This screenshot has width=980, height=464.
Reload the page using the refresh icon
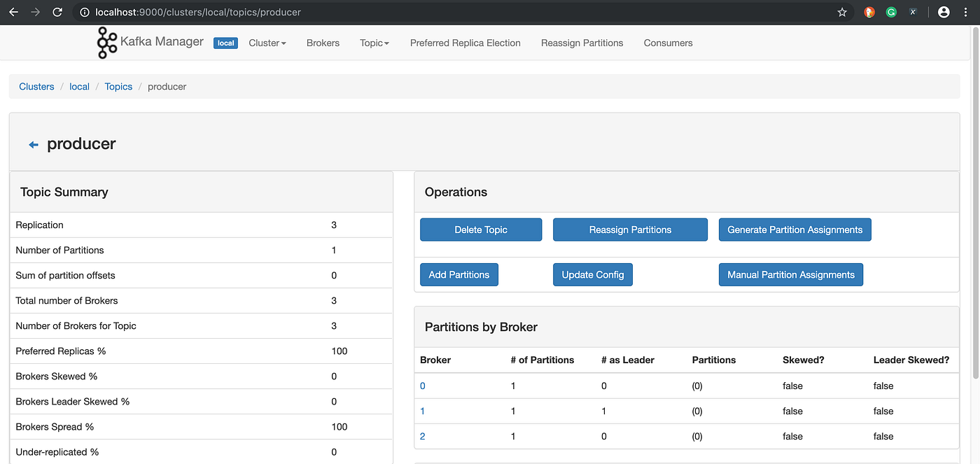coord(57,12)
